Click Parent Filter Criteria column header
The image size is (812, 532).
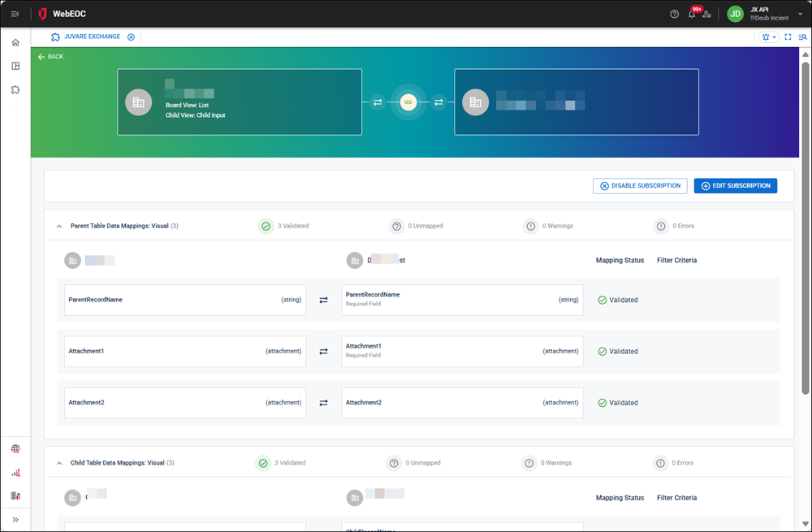coord(677,260)
